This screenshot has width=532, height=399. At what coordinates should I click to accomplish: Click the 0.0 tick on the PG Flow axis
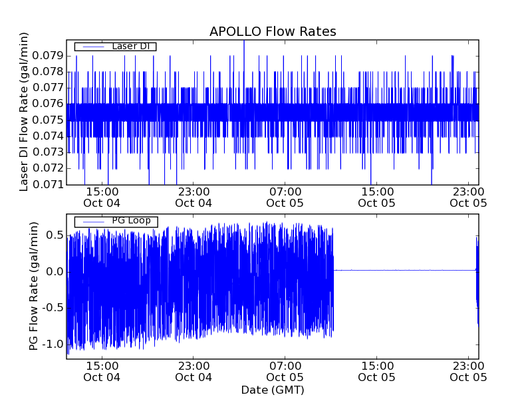[x=55, y=272]
